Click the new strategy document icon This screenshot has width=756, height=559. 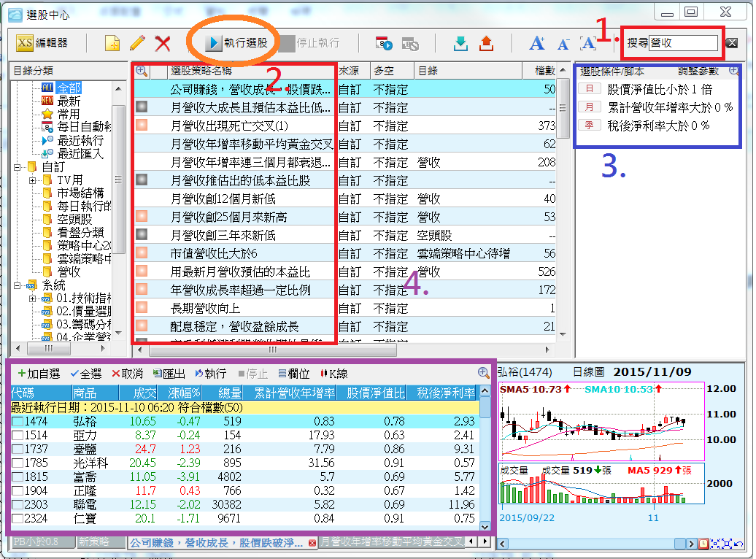coord(112,43)
